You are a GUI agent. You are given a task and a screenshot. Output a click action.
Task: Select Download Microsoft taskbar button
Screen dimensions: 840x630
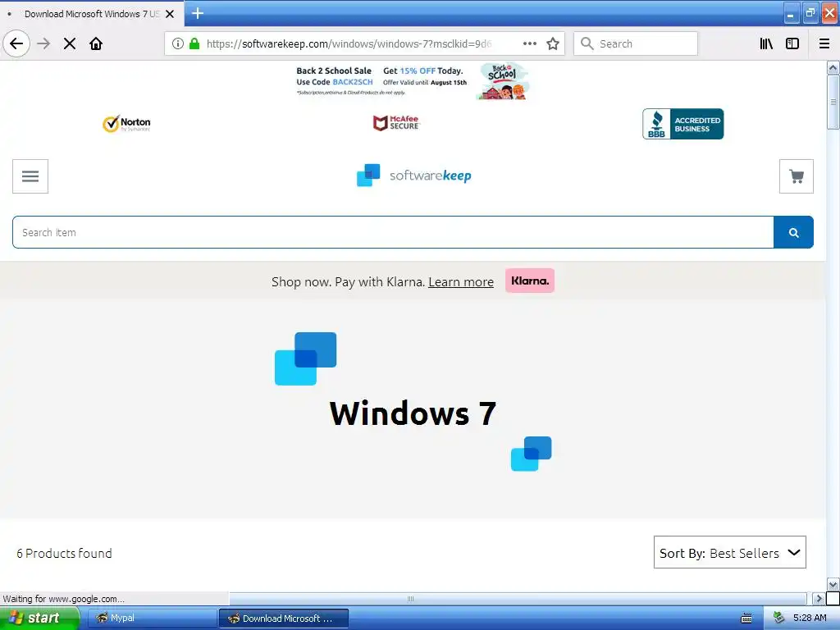tap(284, 619)
